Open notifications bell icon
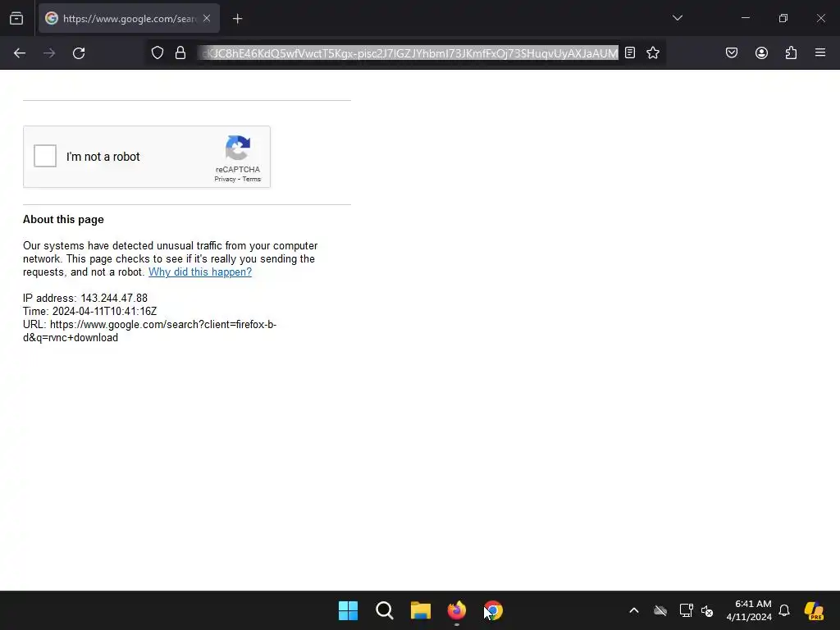Image resolution: width=840 pixels, height=630 pixels. click(x=784, y=610)
